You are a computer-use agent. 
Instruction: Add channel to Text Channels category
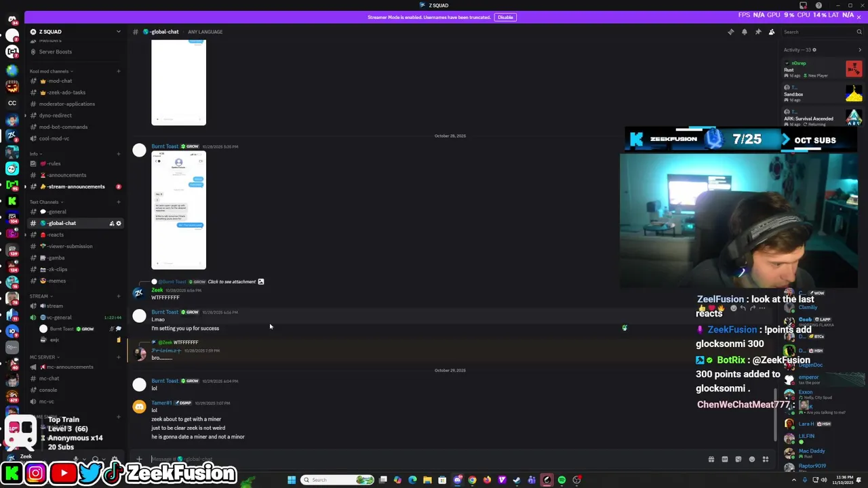[118, 202]
